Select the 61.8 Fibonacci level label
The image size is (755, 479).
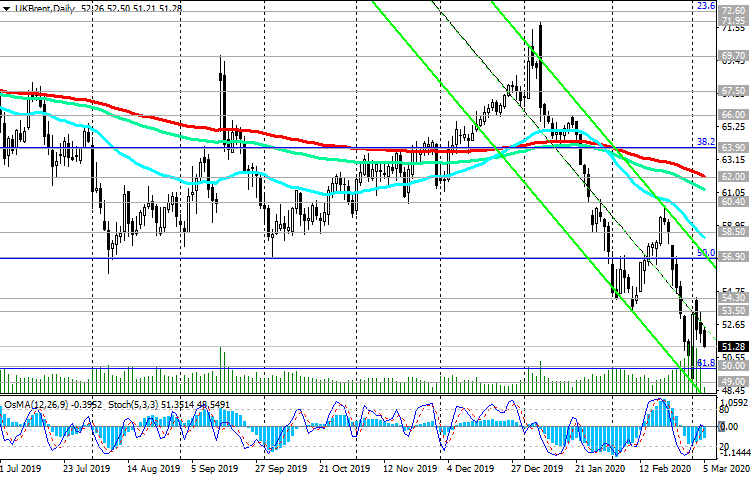point(705,362)
